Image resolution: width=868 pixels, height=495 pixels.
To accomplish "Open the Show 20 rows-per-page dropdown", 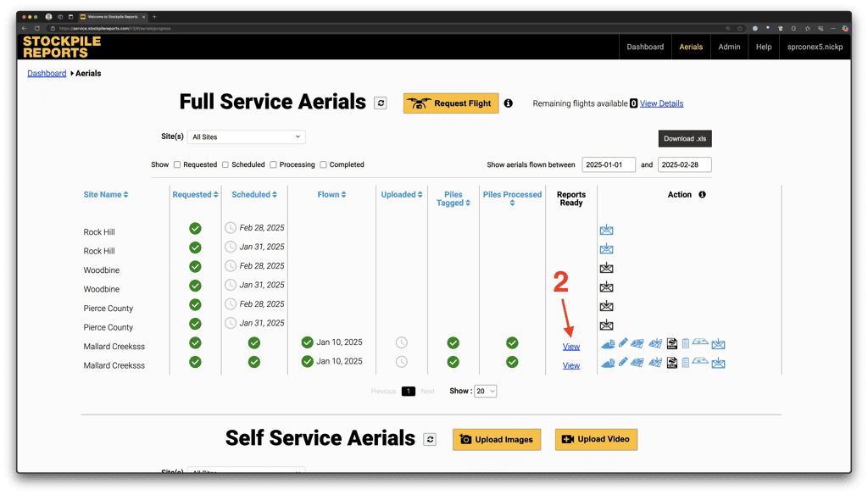I will coord(486,391).
